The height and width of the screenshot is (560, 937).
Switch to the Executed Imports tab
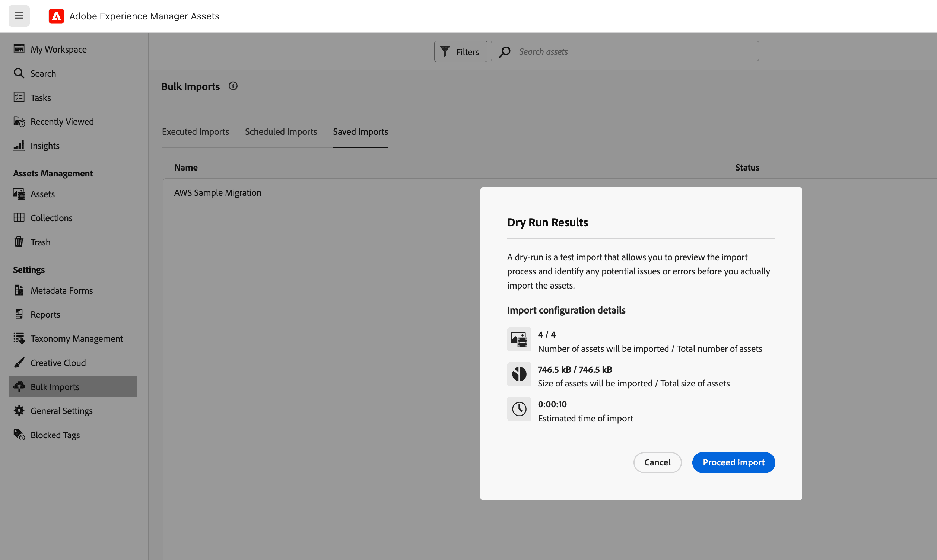click(195, 131)
